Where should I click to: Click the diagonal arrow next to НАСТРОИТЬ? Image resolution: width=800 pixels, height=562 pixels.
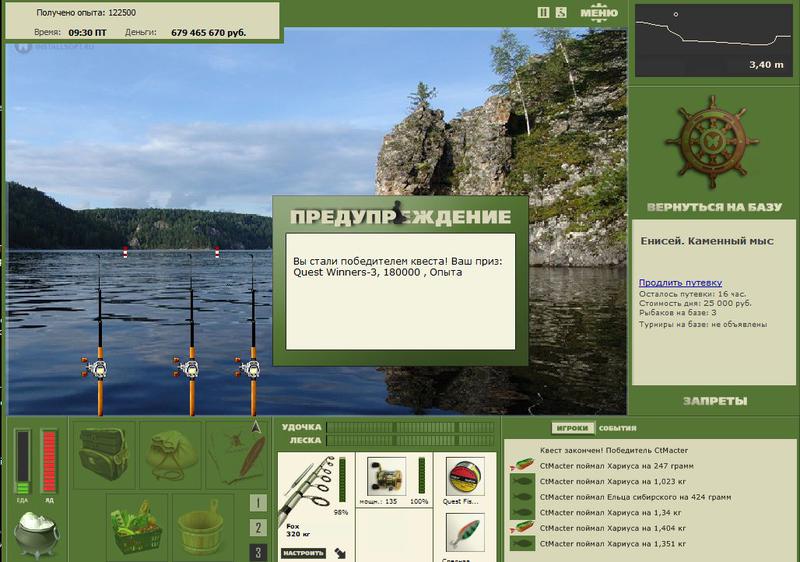click(x=340, y=553)
